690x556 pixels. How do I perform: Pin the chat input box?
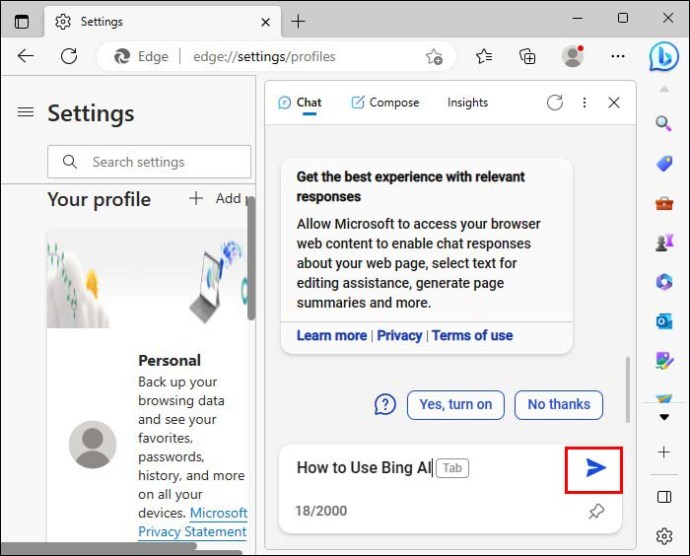[x=596, y=511]
